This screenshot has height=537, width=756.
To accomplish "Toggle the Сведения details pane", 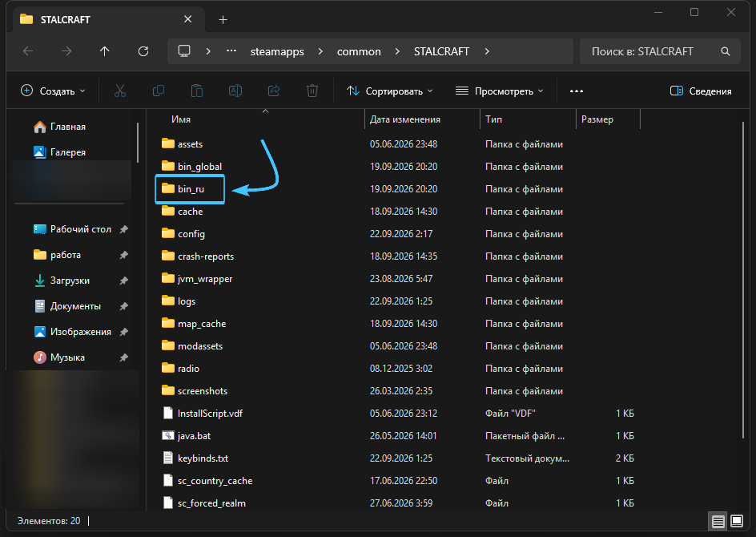I will 701,91.
